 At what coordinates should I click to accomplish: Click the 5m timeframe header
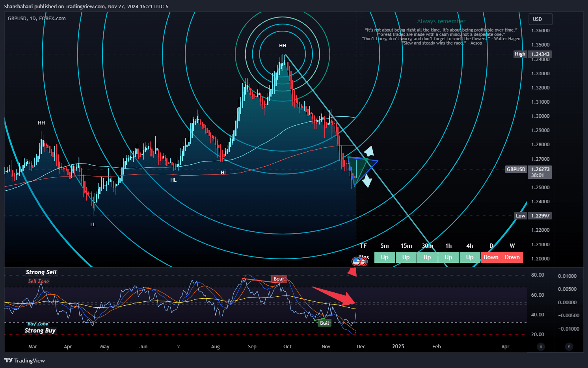(385, 246)
